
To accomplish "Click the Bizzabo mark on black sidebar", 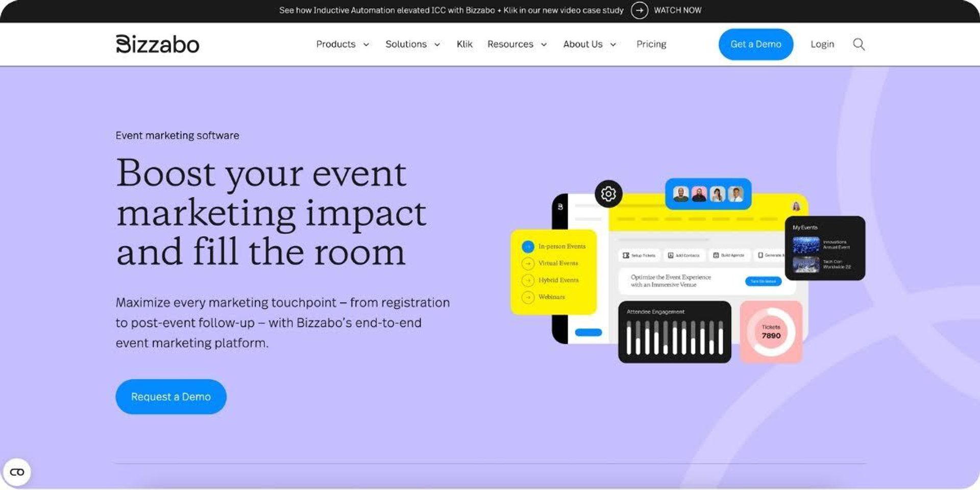I will 560,207.
